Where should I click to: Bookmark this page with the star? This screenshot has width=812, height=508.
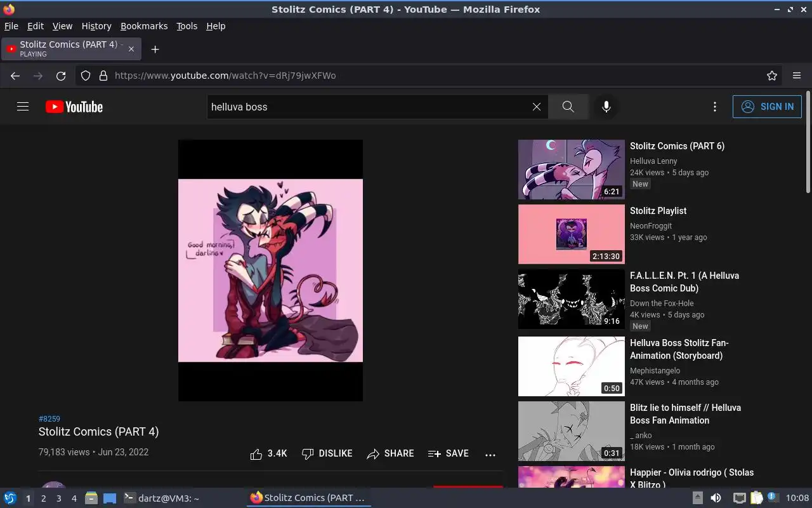tap(772, 76)
